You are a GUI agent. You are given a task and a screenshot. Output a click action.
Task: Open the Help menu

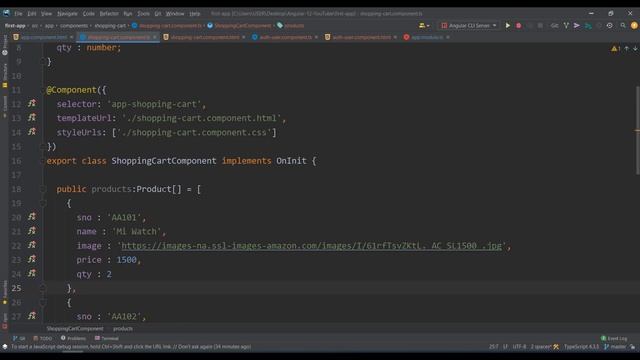(195, 13)
